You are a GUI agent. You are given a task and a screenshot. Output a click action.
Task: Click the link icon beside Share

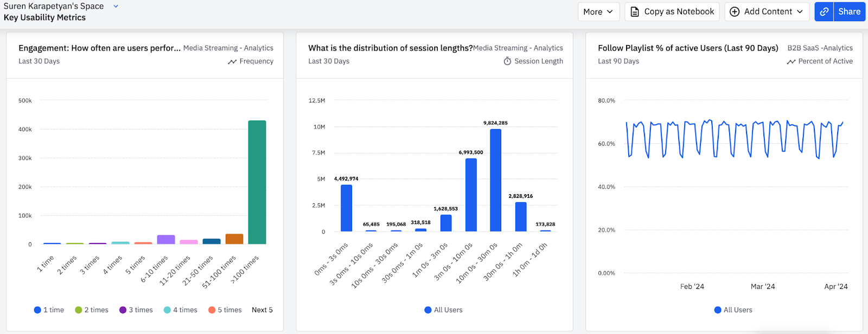[x=824, y=11]
